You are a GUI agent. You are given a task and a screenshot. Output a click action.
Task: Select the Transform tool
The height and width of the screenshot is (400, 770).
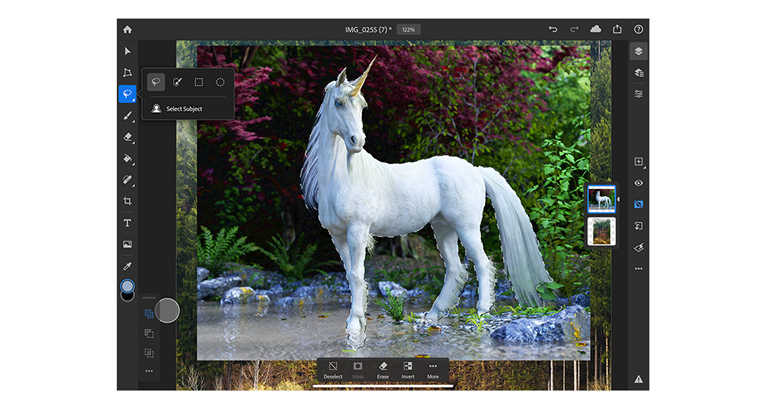point(128,73)
